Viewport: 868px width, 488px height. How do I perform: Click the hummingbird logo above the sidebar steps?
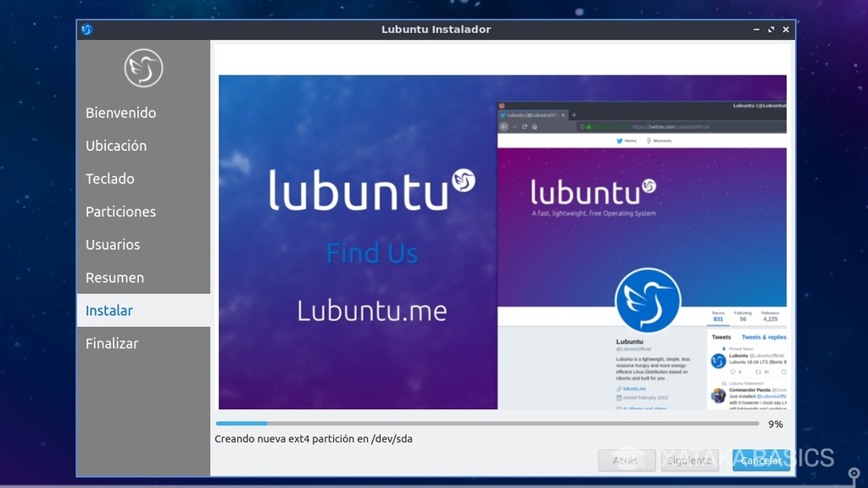pos(143,68)
